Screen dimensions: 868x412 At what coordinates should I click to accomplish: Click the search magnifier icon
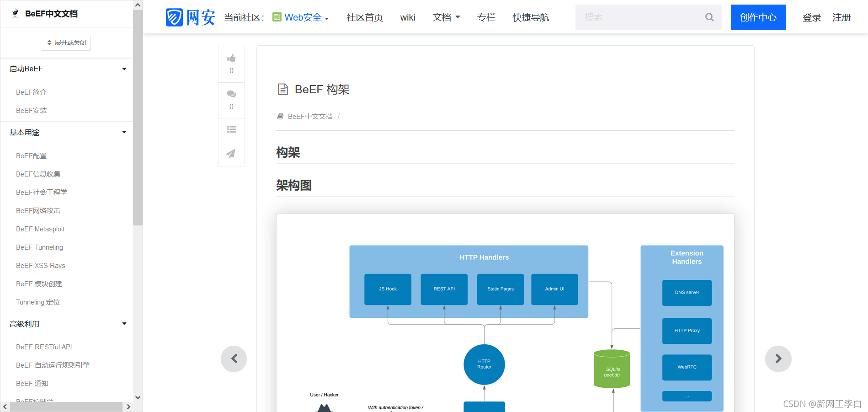click(x=709, y=17)
